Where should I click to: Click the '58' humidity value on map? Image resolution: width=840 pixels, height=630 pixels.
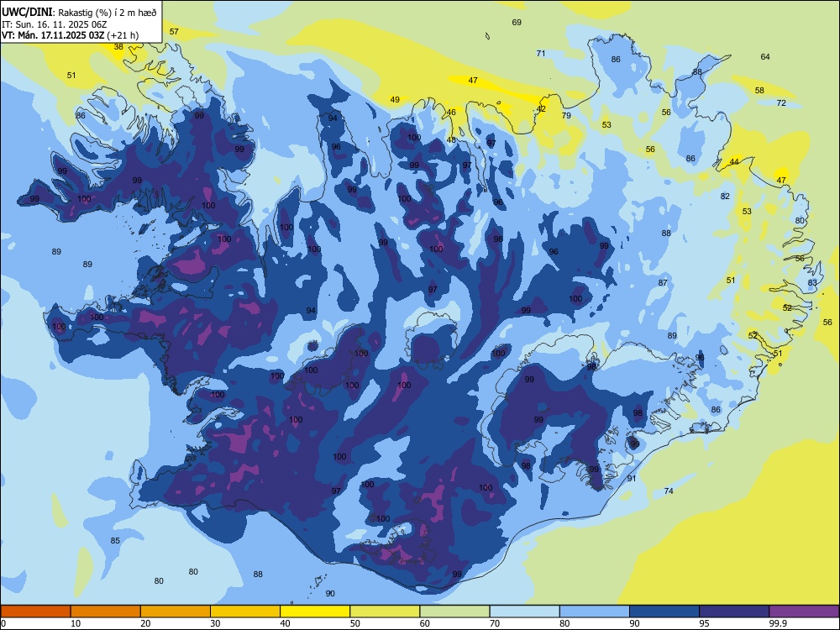pos(759,91)
